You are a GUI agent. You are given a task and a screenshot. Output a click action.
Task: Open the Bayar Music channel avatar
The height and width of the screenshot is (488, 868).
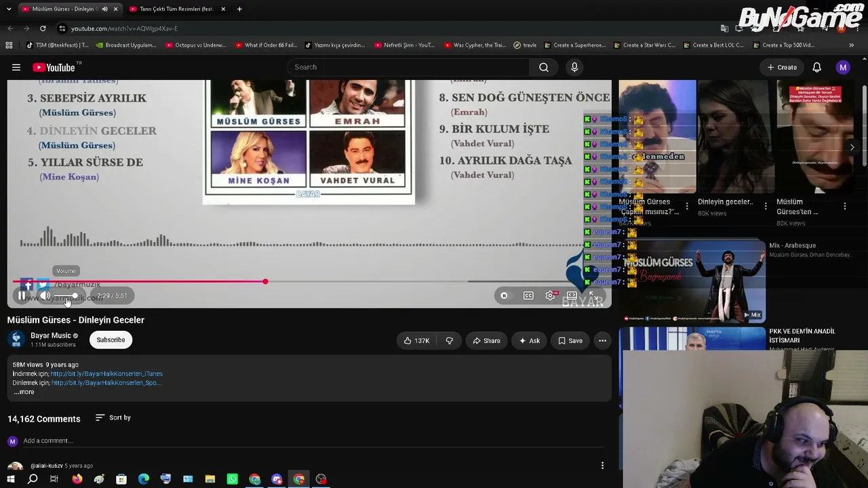16,340
